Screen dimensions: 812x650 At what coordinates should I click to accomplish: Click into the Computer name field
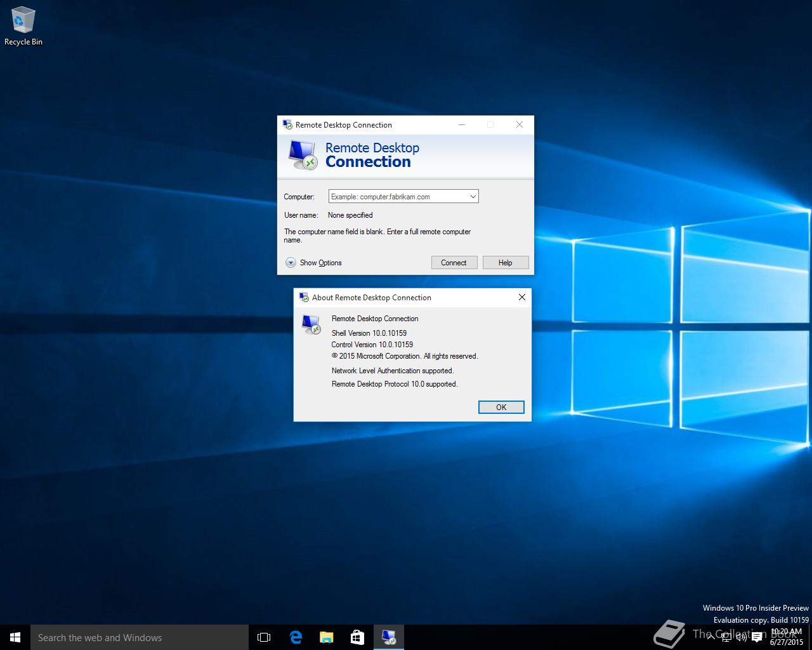[x=398, y=197]
